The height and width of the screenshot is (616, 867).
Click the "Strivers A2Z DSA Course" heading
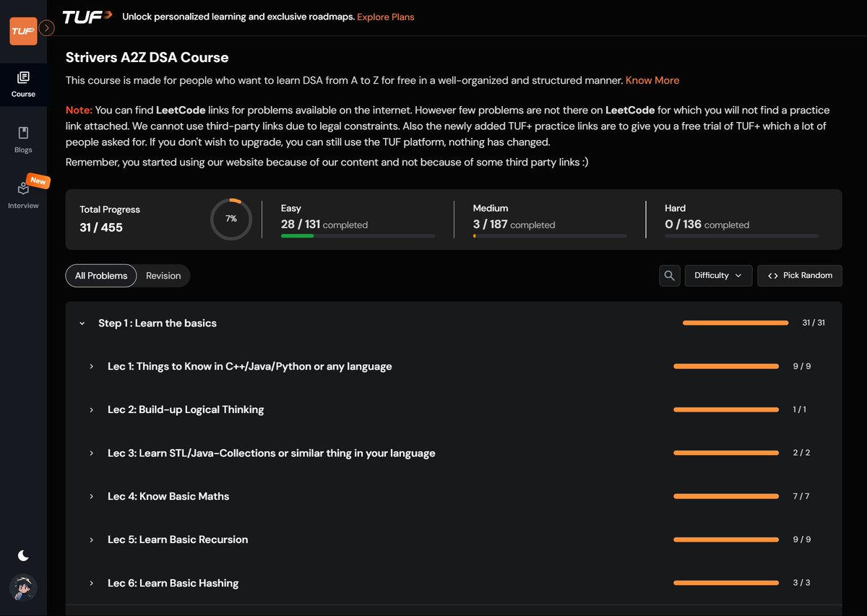tap(147, 57)
